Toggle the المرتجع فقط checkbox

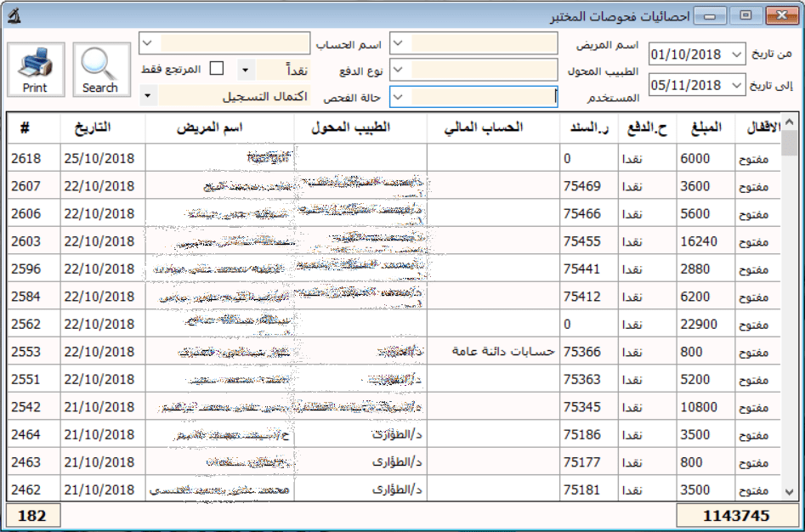tap(217, 68)
